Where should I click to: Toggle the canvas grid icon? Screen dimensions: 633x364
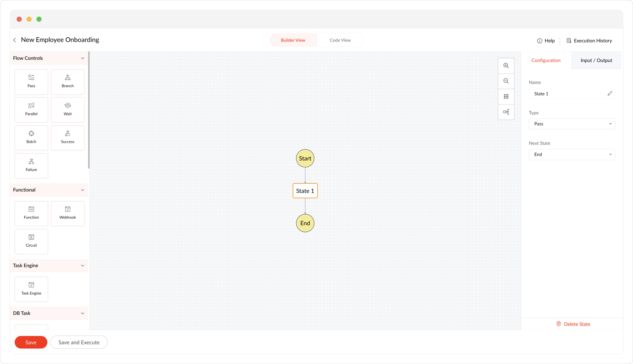(x=506, y=97)
